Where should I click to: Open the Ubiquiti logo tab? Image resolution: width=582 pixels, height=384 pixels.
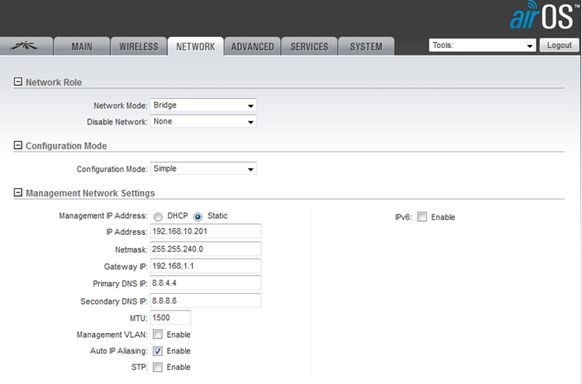click(x=26, y=46)
